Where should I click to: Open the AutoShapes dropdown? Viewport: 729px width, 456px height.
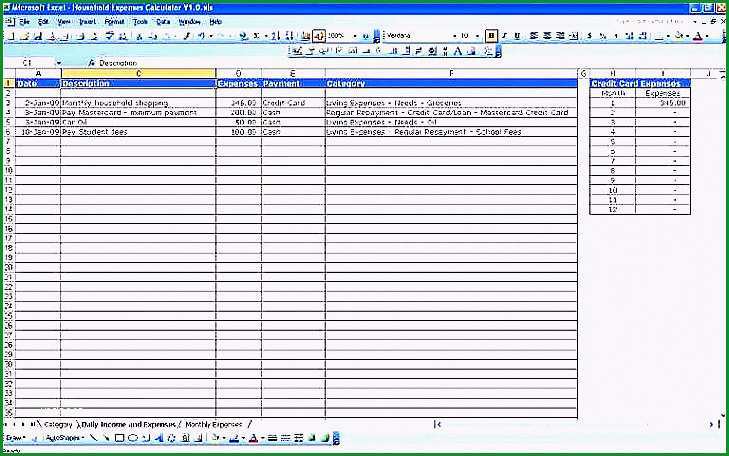pos(65,438)
